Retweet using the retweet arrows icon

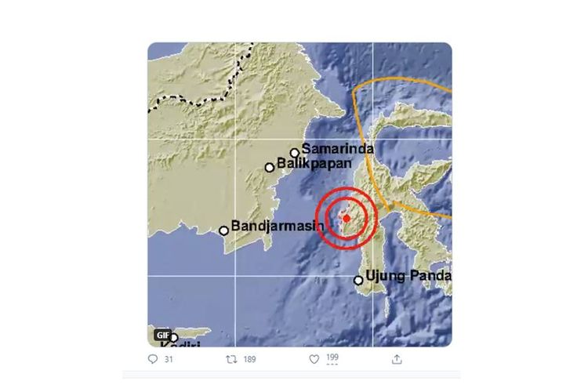(x=231, y=360)
